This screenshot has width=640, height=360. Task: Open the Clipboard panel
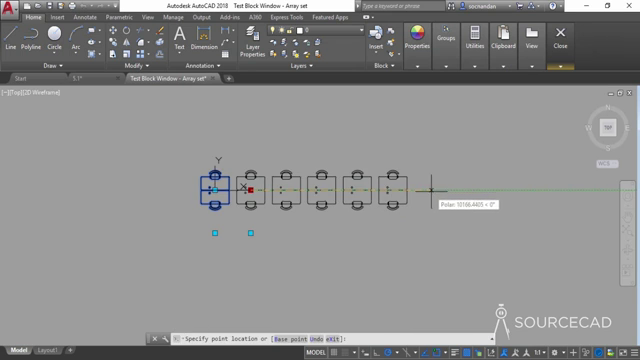coord(503,38)
